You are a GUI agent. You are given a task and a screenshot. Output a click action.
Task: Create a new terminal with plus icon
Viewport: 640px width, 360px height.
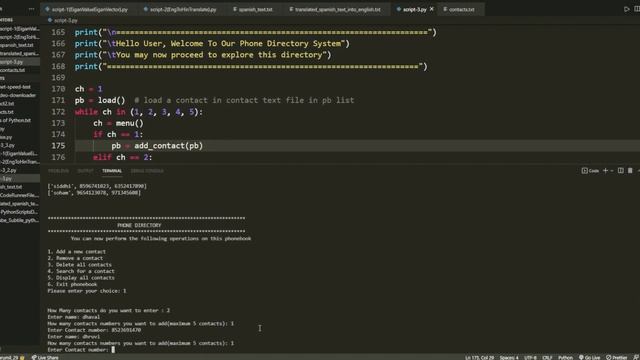pyautogui.click(x=605, y=171)
